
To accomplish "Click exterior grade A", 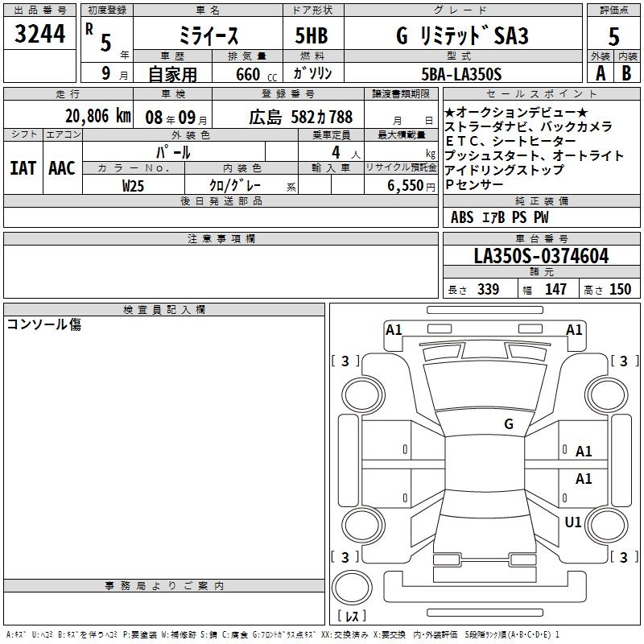I will (601, 73).
